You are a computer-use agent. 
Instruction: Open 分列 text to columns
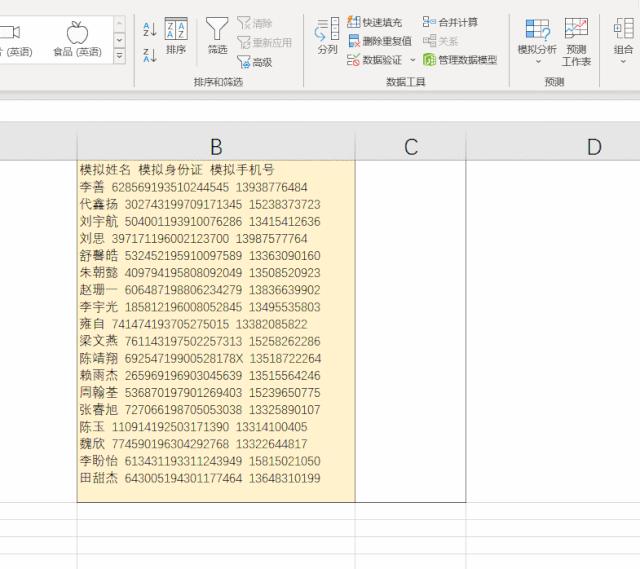[327, 36]
